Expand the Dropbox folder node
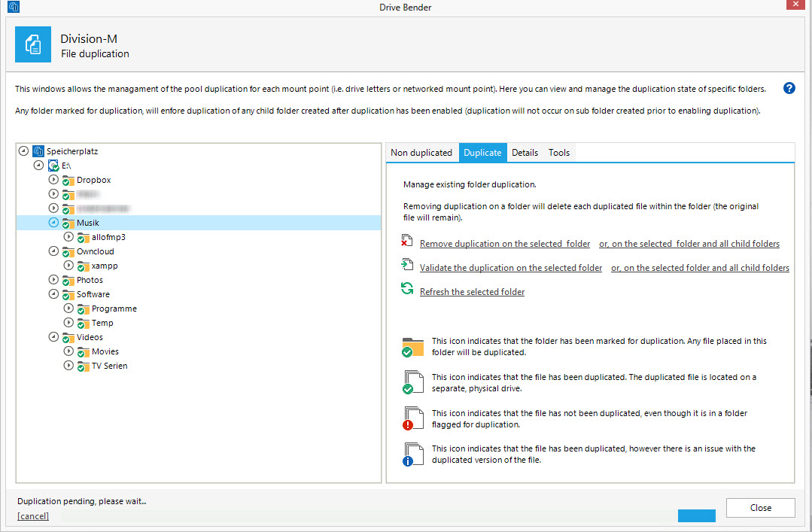Viewport: 812px width, 532px height. (x=53, y=179)
